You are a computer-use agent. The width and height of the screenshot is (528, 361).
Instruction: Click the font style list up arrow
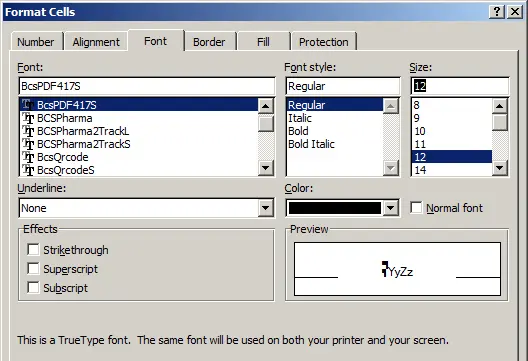pyautogui.click(x=391, y=106)
